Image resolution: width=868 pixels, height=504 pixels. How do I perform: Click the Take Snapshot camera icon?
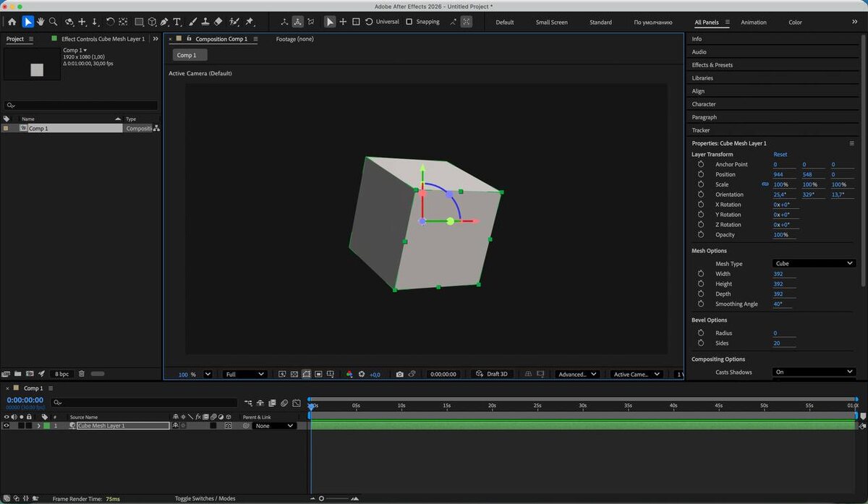[399, 374]
